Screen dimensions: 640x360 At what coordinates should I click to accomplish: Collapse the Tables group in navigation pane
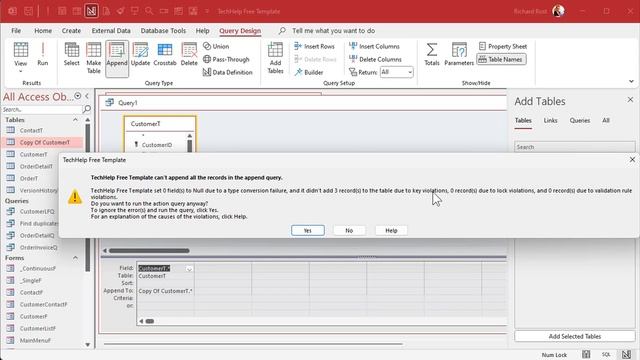pyautogui.click(x=75, y=120)
